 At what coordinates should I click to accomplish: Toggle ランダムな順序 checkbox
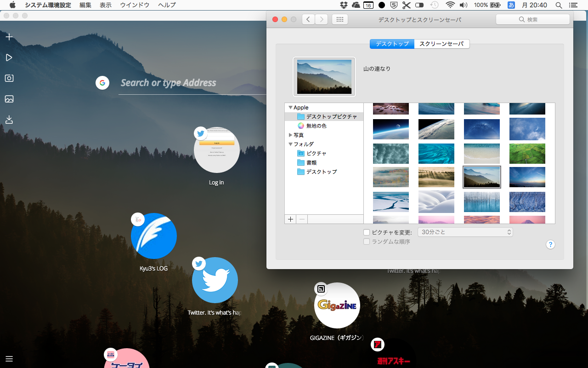tap(367, 241)
